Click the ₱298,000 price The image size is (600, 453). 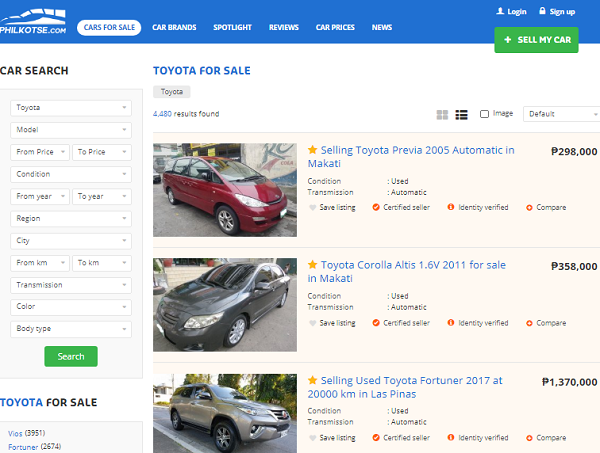click(x=574, y=152)
